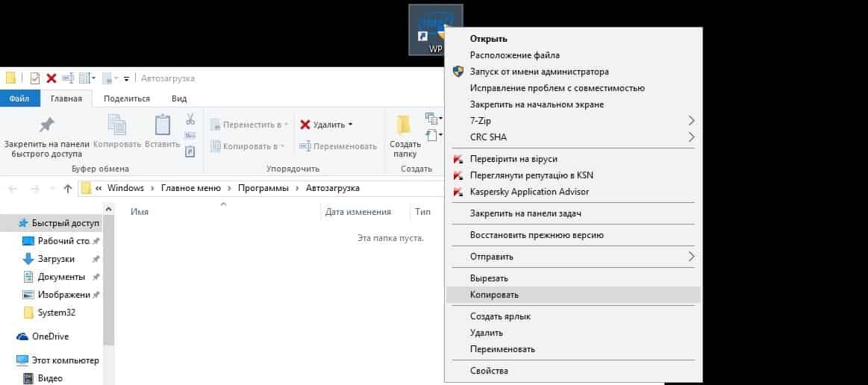Click Kaspersky icon beside Kaspersky Application Advisor
This screenshot has width=868, height=385.
[458, 192]
